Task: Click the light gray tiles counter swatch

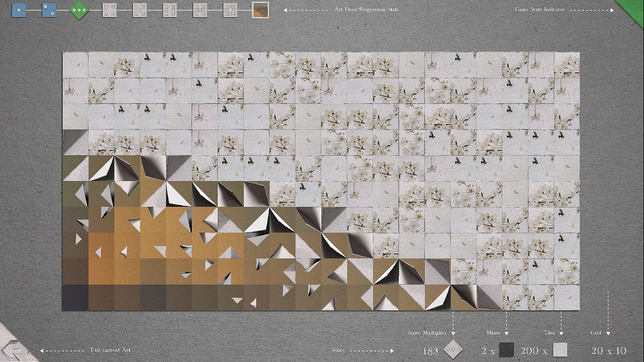Action: pos(560,350)
